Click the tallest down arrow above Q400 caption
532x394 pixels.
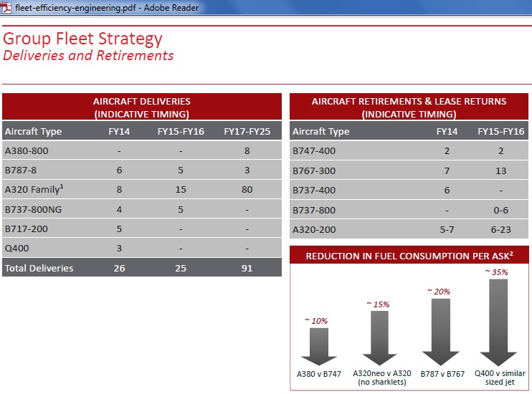[498, 322]
